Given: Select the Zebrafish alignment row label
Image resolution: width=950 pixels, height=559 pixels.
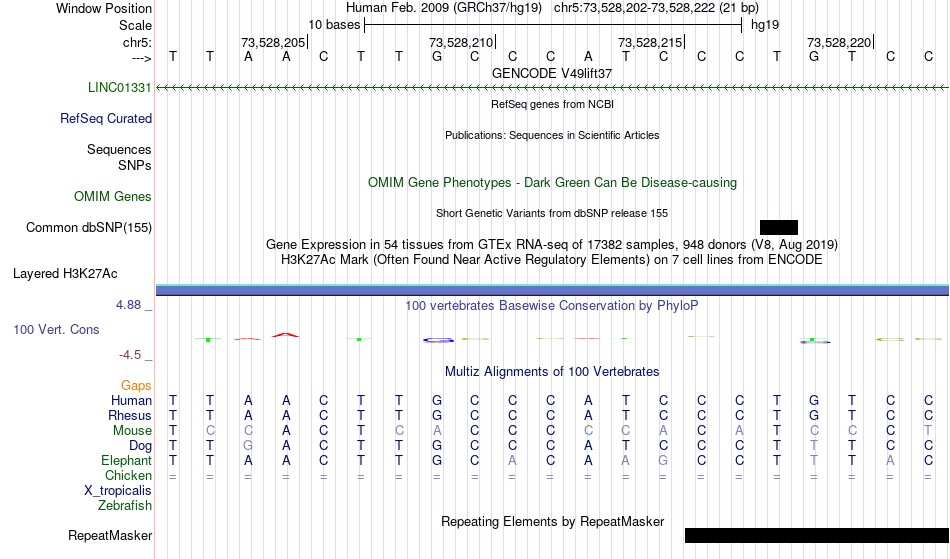Looking at the screenshot, I should 125,505.
